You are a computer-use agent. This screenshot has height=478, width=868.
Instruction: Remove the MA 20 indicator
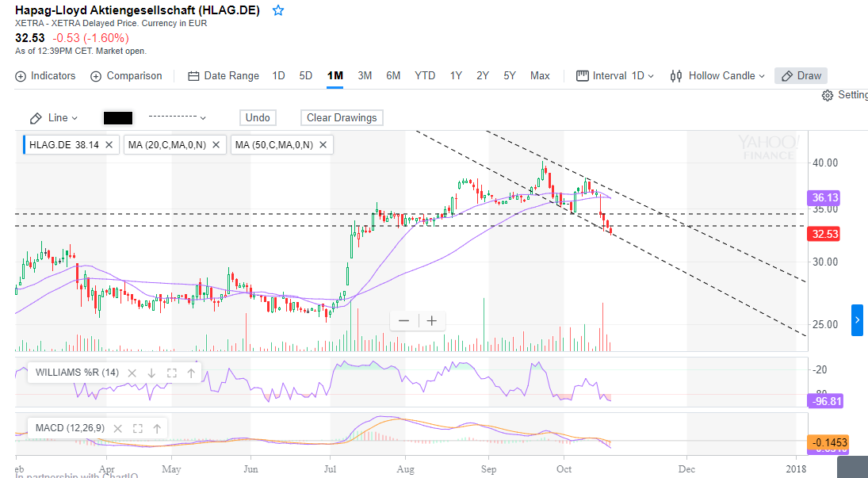pyautogui.click(x=216, y=144)
